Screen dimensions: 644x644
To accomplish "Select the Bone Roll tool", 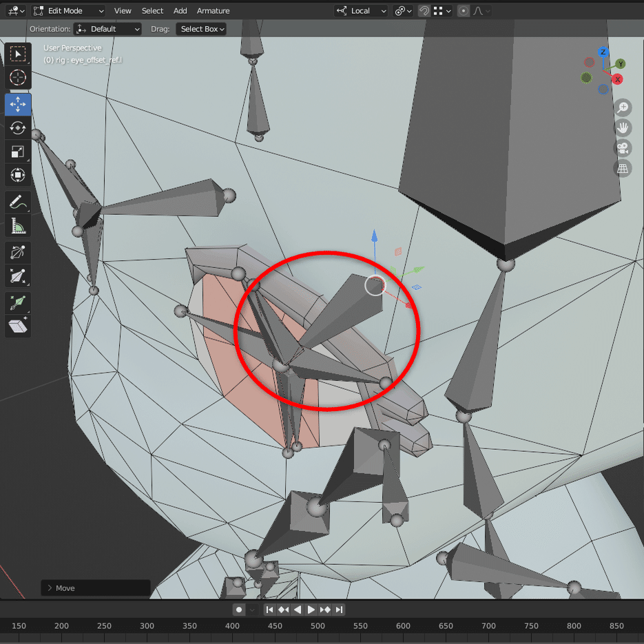I will pos(18,253).
